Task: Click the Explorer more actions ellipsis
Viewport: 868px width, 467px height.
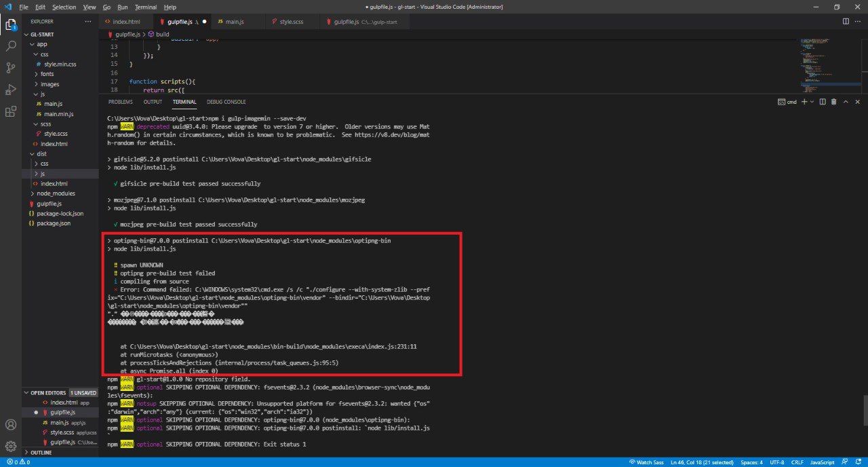Action: click(x=87, y=22)
